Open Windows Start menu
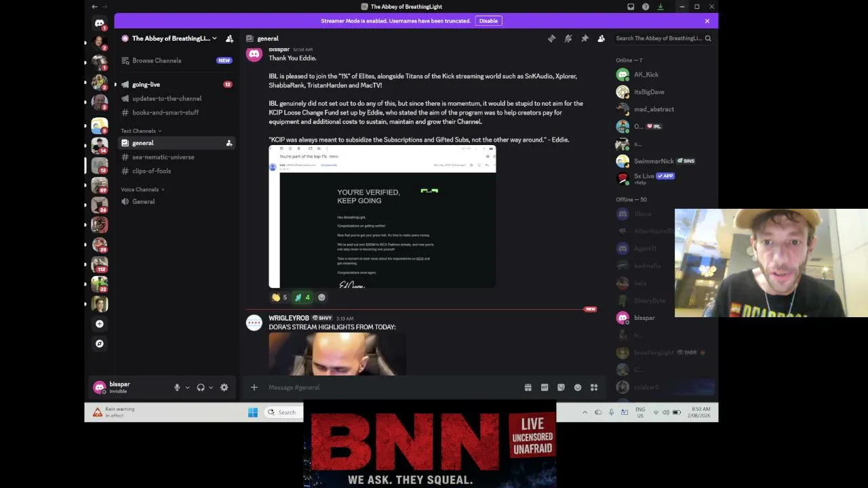 [253, 412]
